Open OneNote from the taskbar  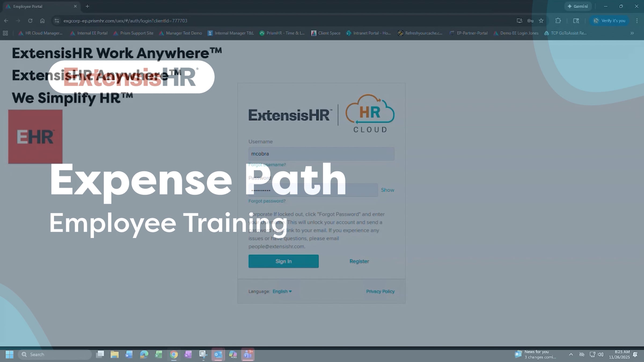[188, 354]
